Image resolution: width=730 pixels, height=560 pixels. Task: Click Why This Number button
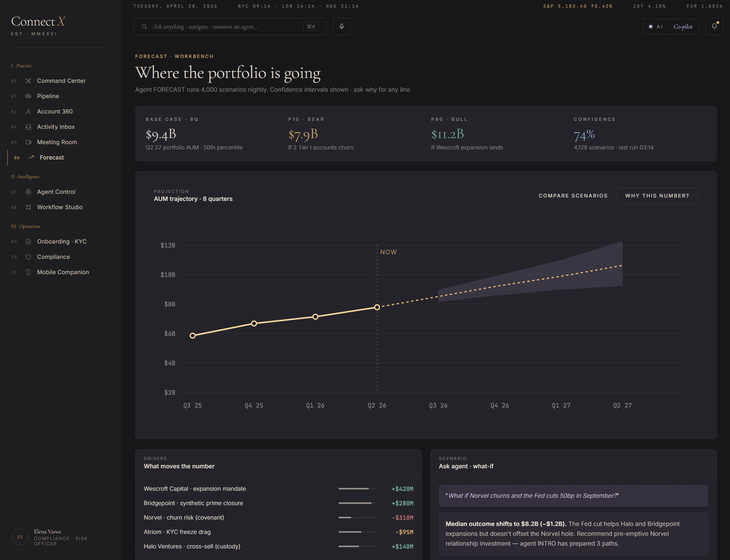click(657, 196)
